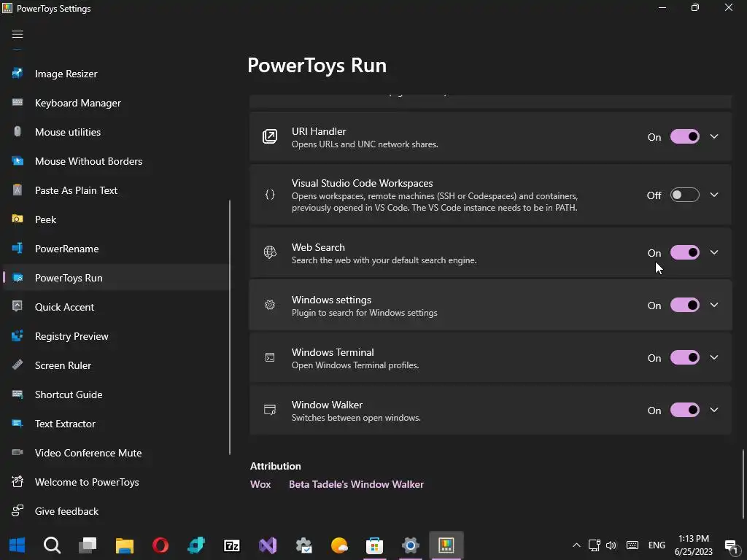Screen dimensions: 747x560
Task: Open the Video Conference Mute page
Action: (116, 452)
